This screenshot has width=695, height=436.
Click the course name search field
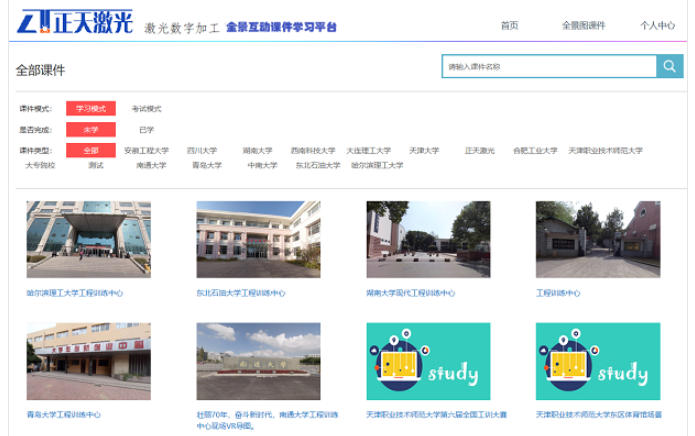coord(548,67)
